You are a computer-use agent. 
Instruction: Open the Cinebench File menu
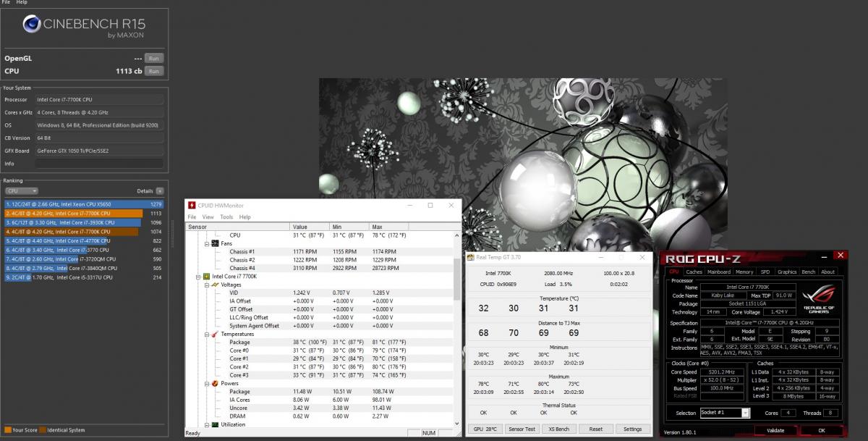[6, 3]
